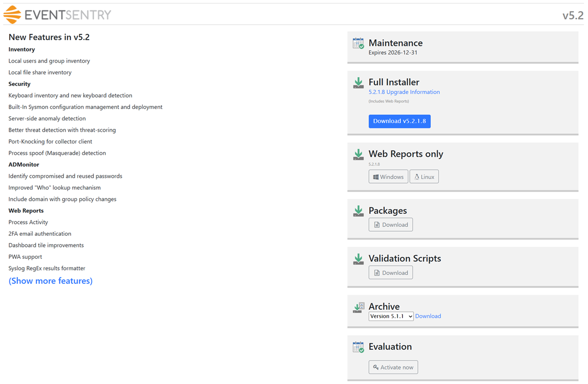The height and width of the screenshot is (384, 588).
Task: Click the Validation Scripts heading
Action: tap(405, 258)
